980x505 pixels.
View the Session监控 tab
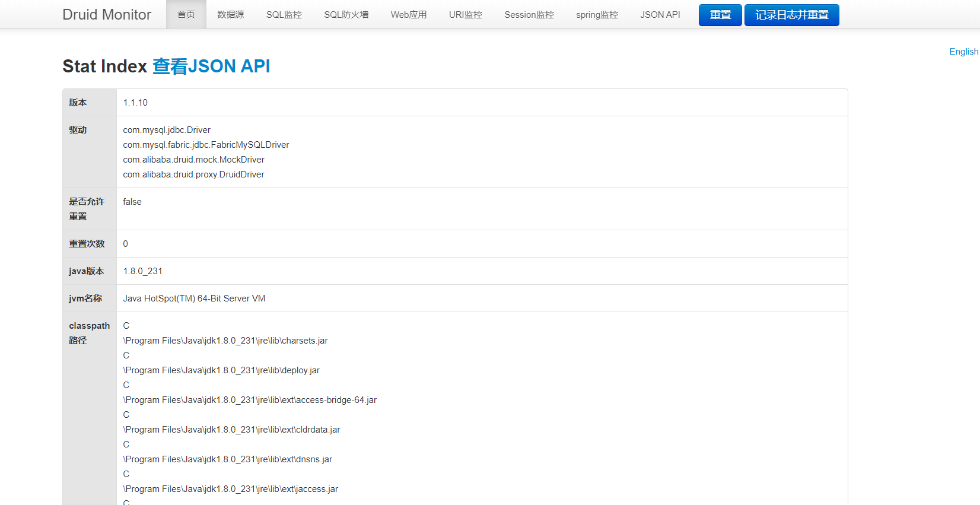(529, 14)
